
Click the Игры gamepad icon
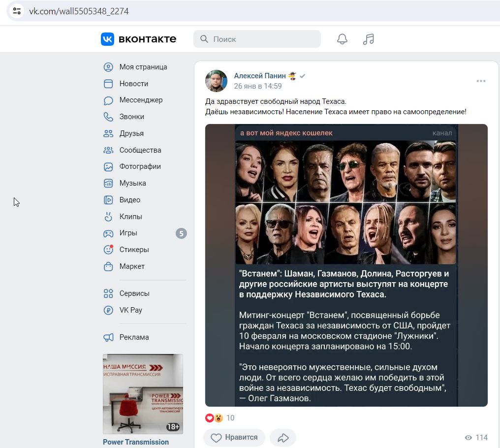108,233
